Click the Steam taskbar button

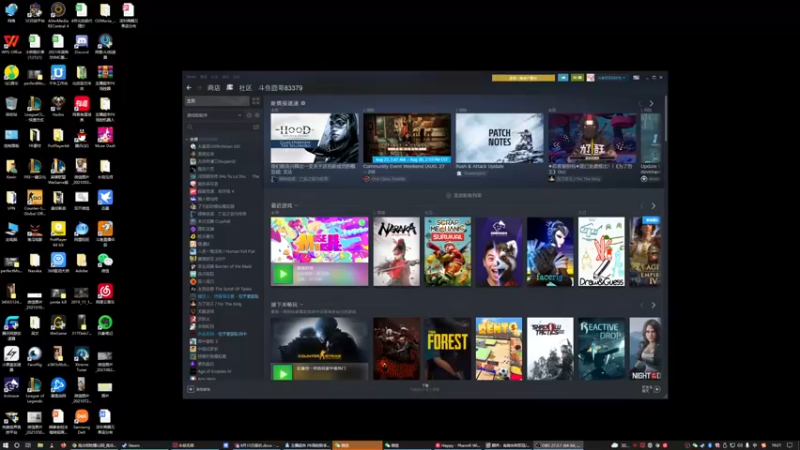click(144, 445)
